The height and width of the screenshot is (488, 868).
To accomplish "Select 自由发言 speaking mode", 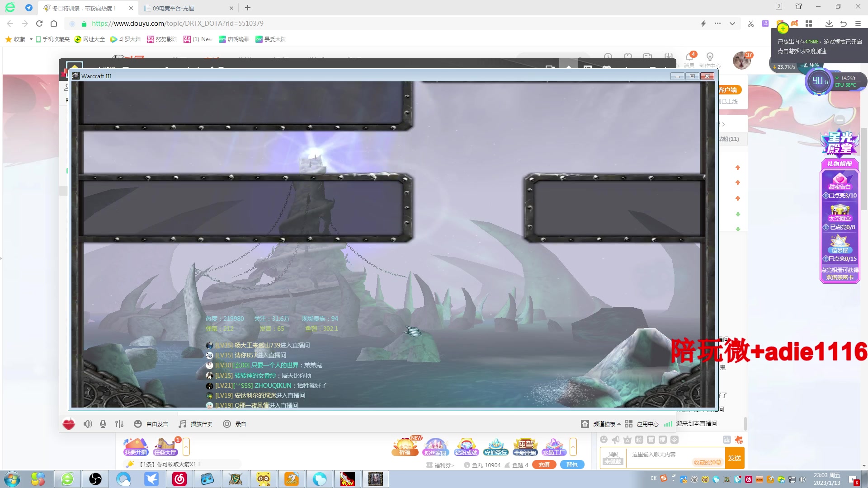I will tap(151, 424).
